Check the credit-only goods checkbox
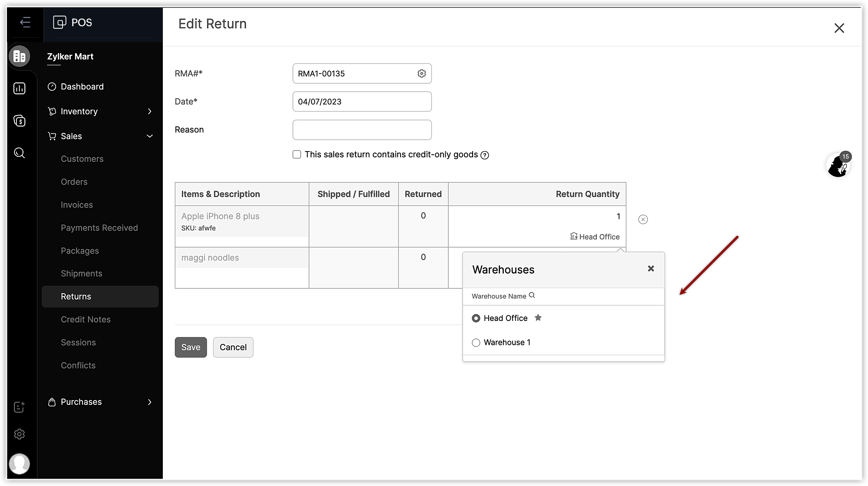Image resolution: width=868 pixels, height=486 pixels. (x=297, y=155)
